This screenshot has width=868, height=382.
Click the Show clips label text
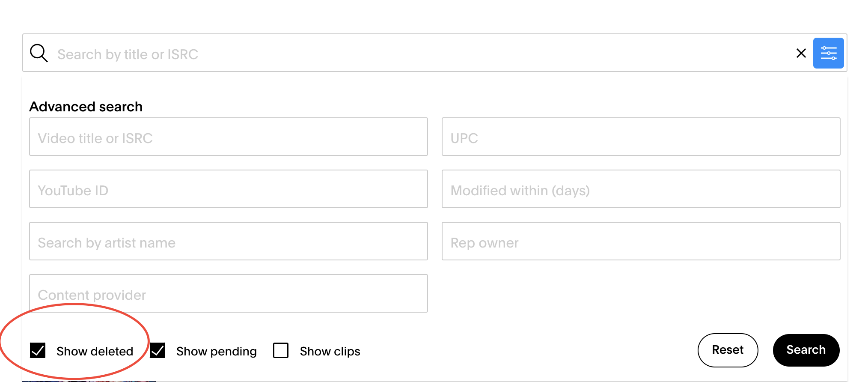(330, 351)
